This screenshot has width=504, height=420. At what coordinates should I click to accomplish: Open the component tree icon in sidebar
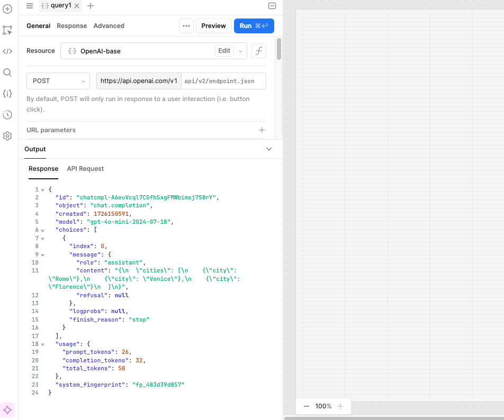pyautogui.click(x=7, y=30)
